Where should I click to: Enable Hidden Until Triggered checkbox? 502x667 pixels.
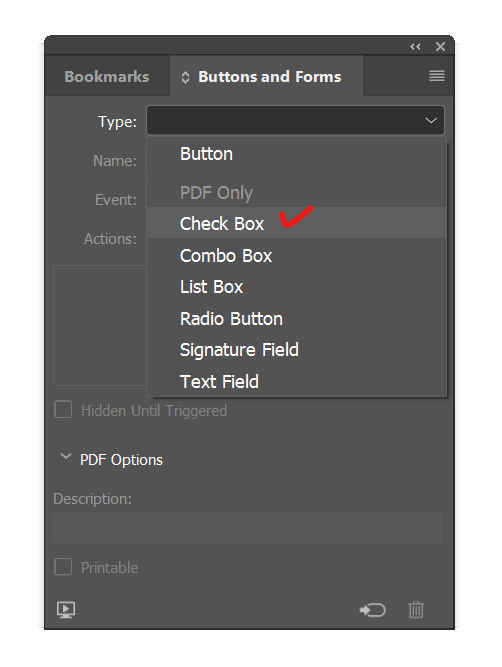63,410
